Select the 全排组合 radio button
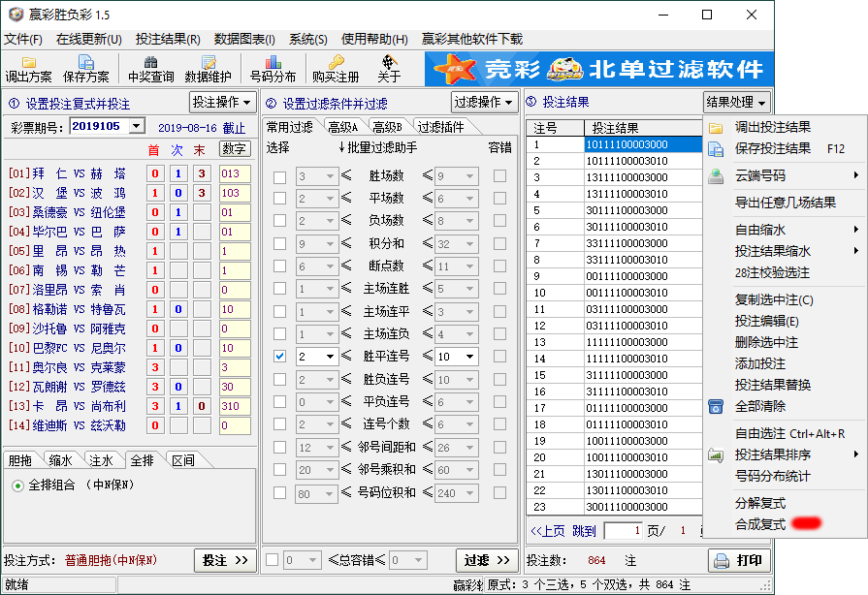 point(17,485)
